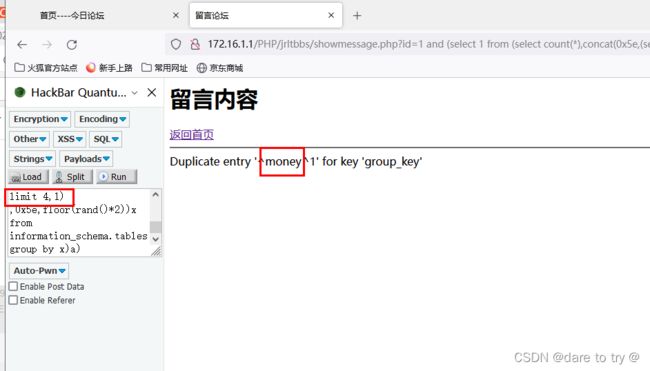Image resolution: width=650 pixels, height=371 pixels.
Task: Close the 留言论坛 tab
Action: 331,15
